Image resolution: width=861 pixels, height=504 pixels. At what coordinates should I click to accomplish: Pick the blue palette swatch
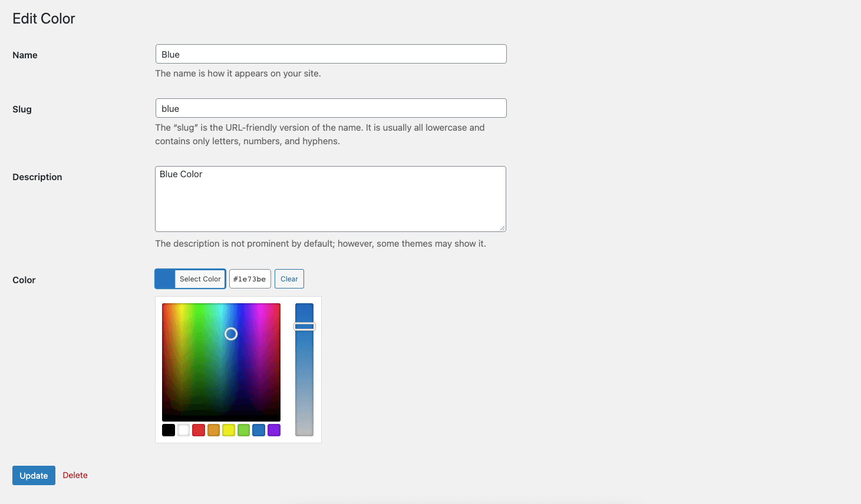[259, 430]
